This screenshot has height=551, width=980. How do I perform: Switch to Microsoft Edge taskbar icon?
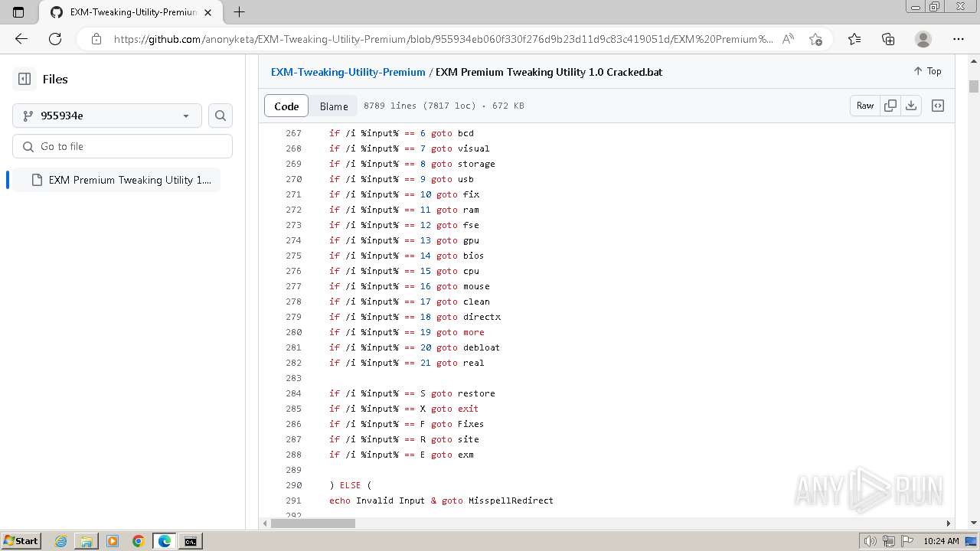point(165,541)
